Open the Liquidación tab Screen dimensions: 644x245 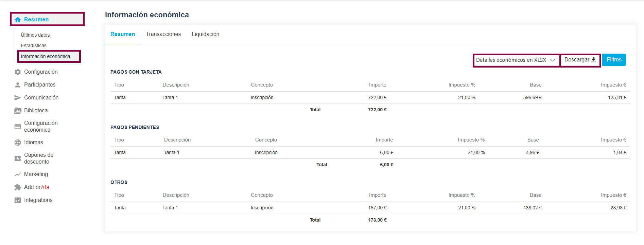(x=205, y=34)
